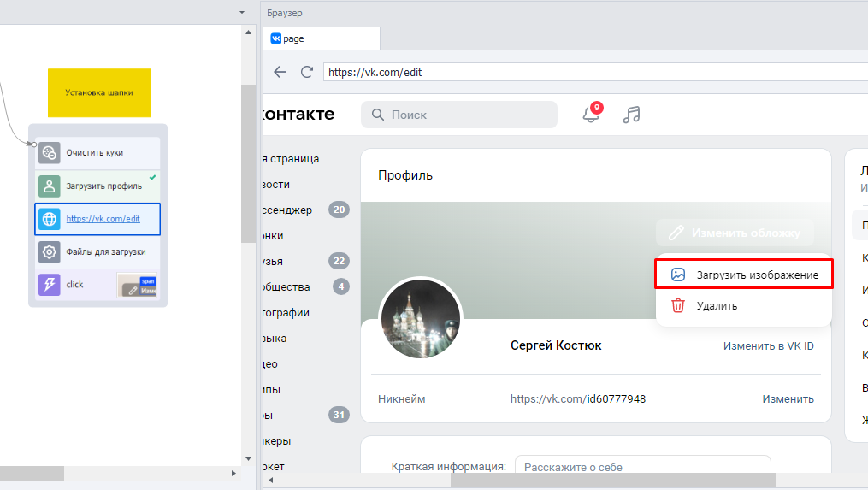The height and width of the screenshot is (490, 868).
Task: Click the Профиль heading
Action: pos(405,175)
